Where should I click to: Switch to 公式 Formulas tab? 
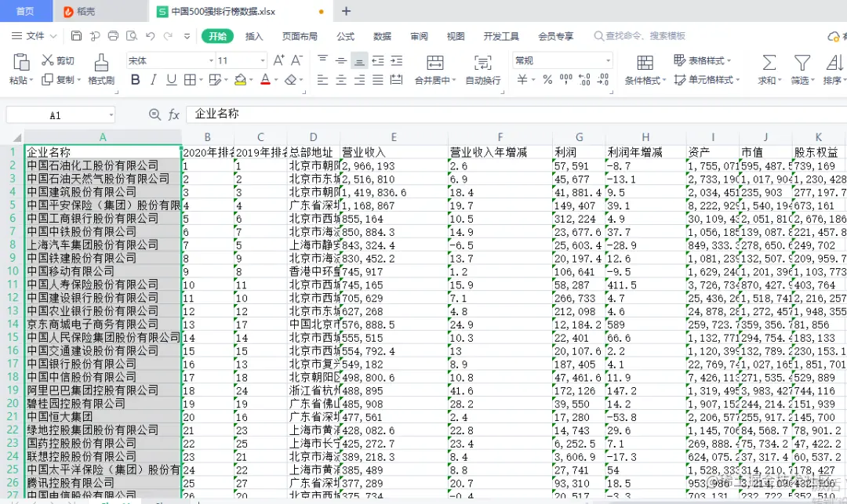345,36
